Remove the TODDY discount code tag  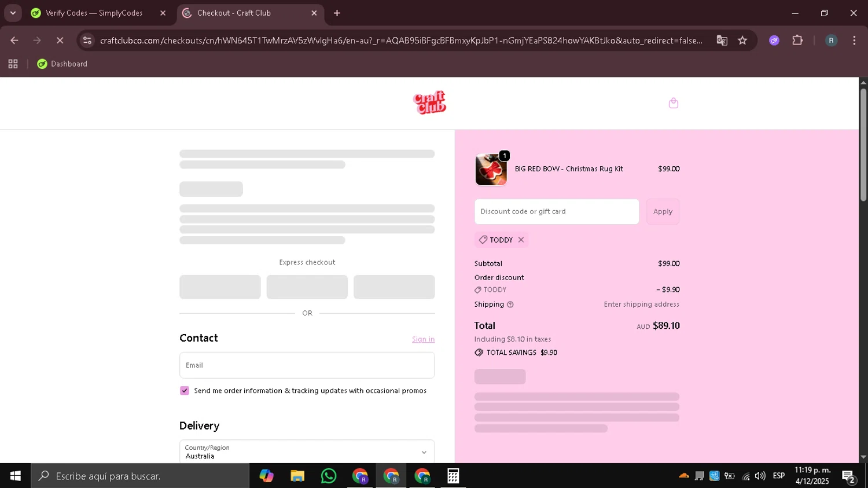pyautogui.click(x=521, y=240)
